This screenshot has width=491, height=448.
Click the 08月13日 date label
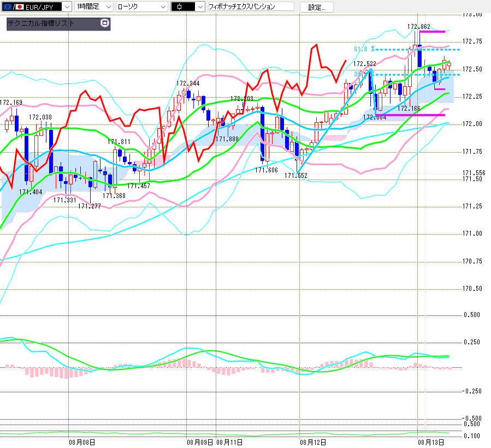431,443
